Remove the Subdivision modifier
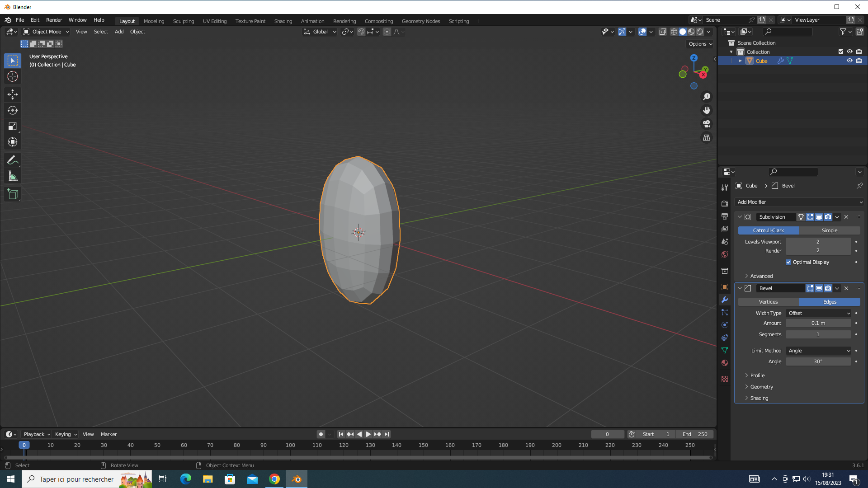868x488 pixels. click(x=846, y=217)
